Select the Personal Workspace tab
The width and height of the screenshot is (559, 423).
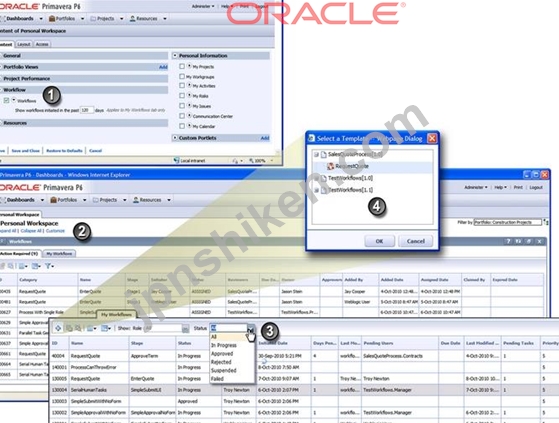tap(20, 215)
